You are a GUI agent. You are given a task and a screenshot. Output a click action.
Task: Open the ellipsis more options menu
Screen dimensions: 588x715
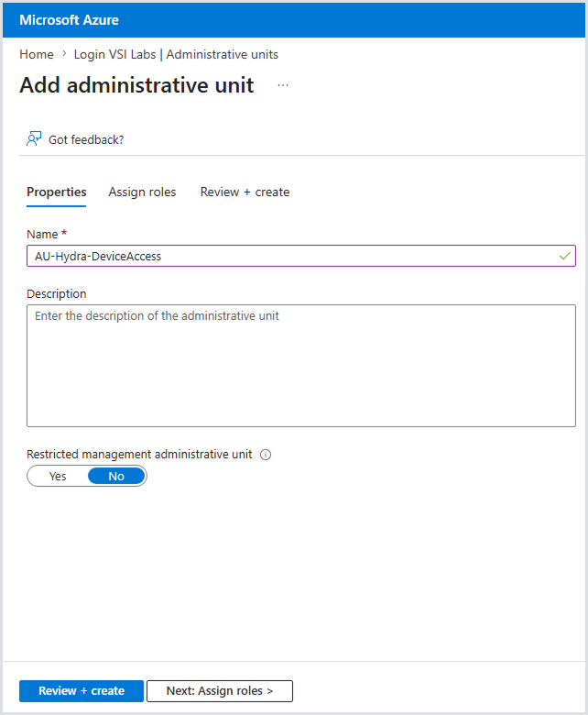pos(283,85)
